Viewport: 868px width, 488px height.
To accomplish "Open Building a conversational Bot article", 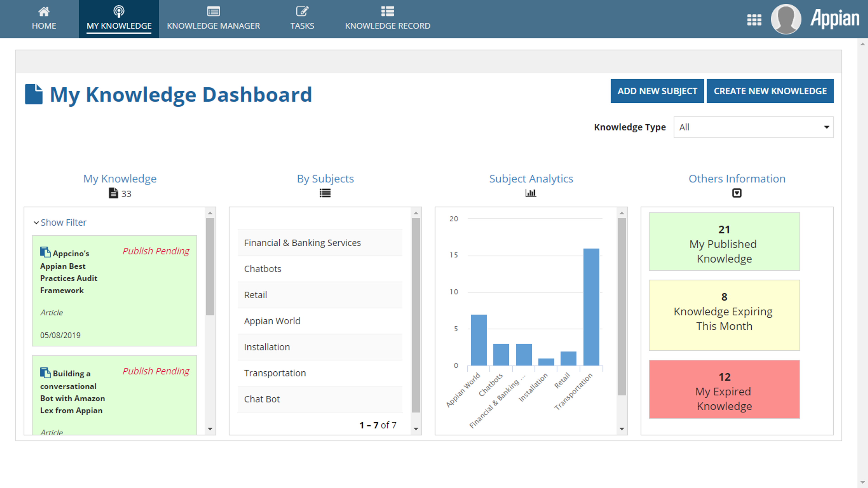I will (x=72, y=392).
